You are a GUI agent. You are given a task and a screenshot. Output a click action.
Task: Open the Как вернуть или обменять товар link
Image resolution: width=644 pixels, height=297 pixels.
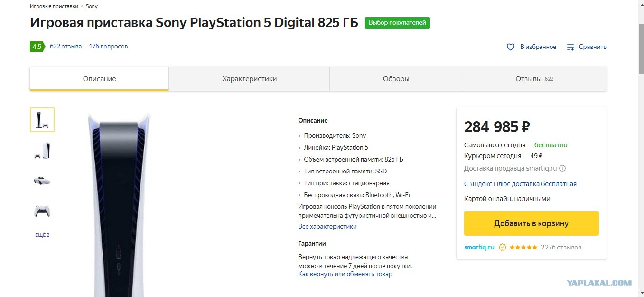pos(345,274)
